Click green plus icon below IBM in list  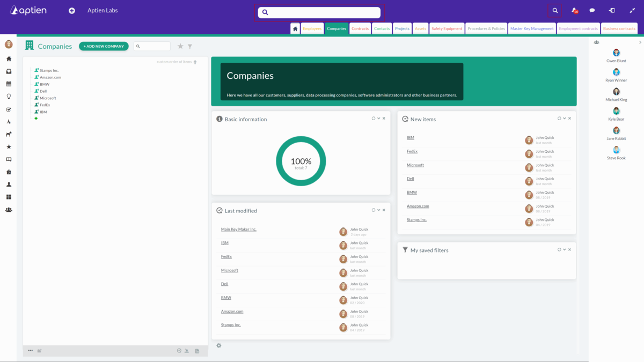pyautogui.click(x=36, y=119)
